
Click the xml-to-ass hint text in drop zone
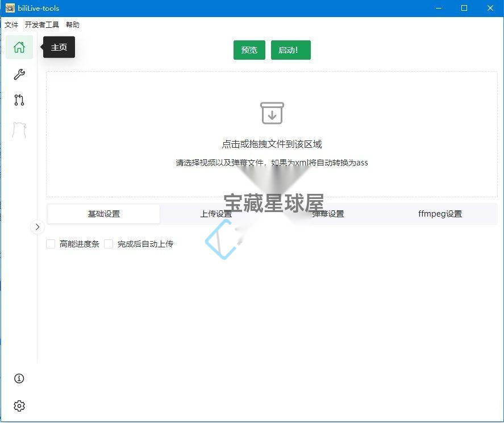[x=272, y=163]
